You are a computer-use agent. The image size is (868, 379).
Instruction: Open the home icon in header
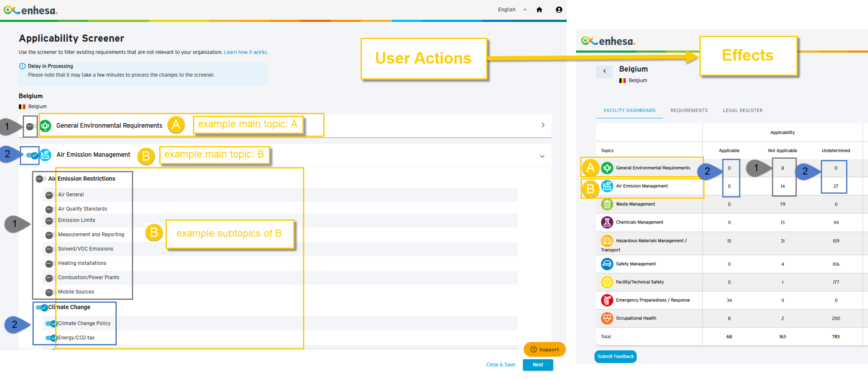point(539,10)
